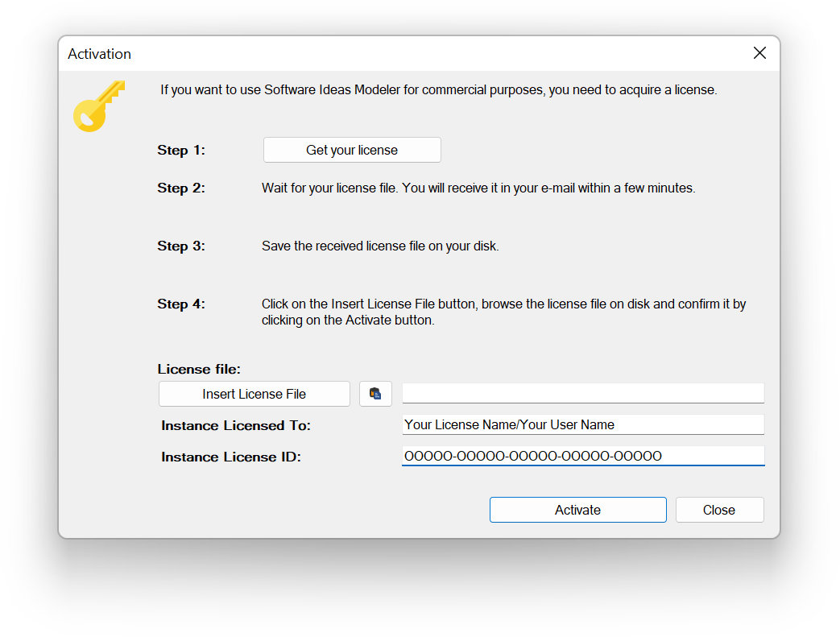Confirm with the Activate button
This screenshot has height=637, width=840.
point(578,510)
